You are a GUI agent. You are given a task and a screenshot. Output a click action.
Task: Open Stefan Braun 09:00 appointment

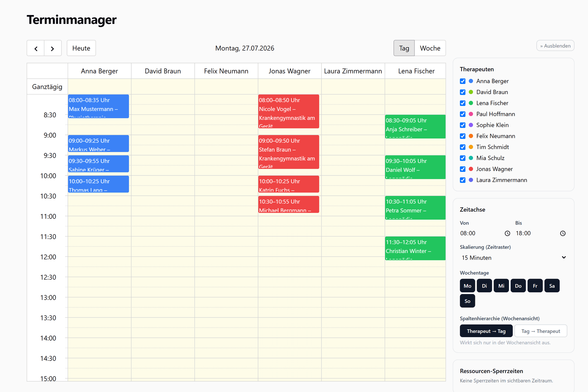click(288, 152)
